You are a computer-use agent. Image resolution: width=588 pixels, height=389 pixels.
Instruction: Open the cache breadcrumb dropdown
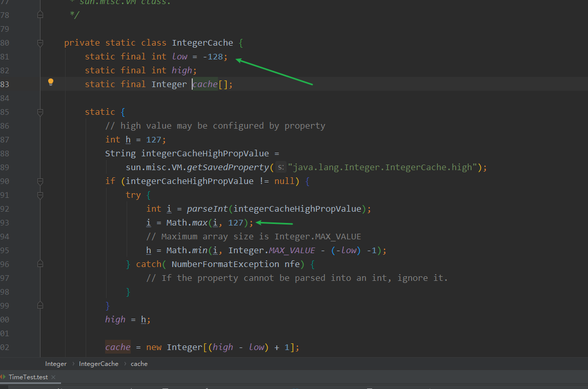coord(139,364)
